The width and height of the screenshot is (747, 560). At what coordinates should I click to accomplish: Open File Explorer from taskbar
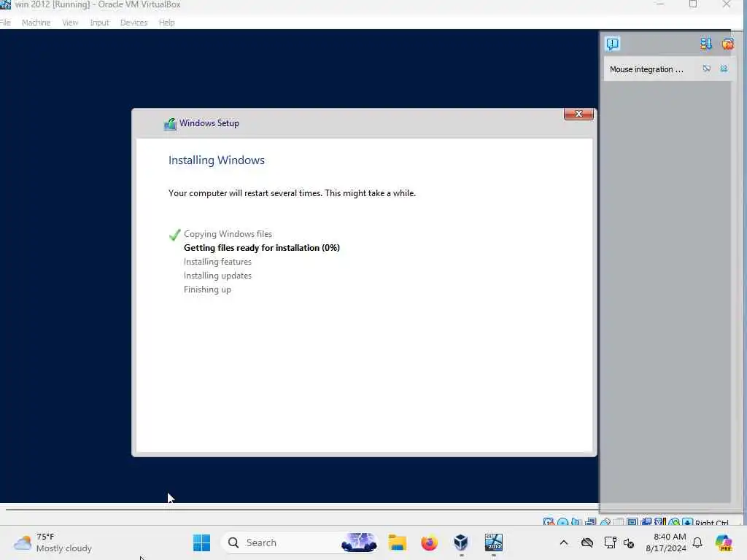(398, 542)
